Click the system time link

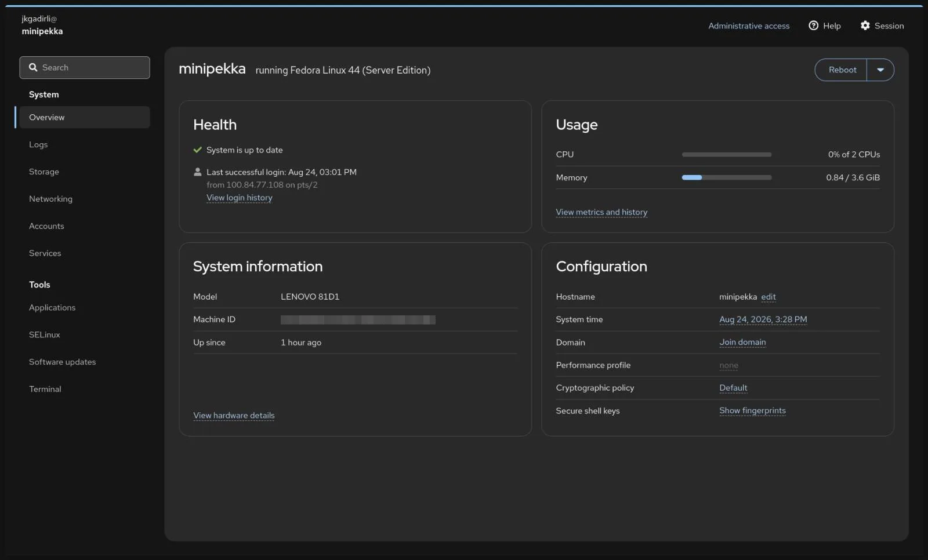tap(763, 319)
